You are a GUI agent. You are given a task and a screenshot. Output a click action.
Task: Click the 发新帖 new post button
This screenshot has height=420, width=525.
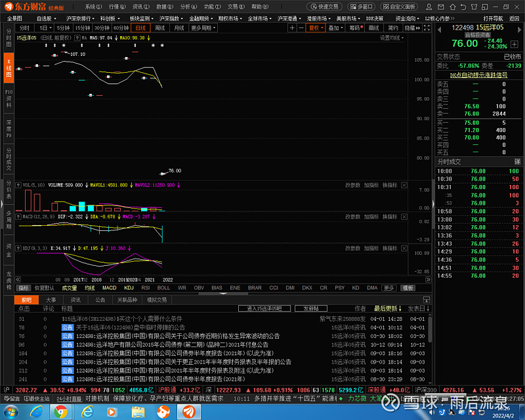click(x=311, y=308)
